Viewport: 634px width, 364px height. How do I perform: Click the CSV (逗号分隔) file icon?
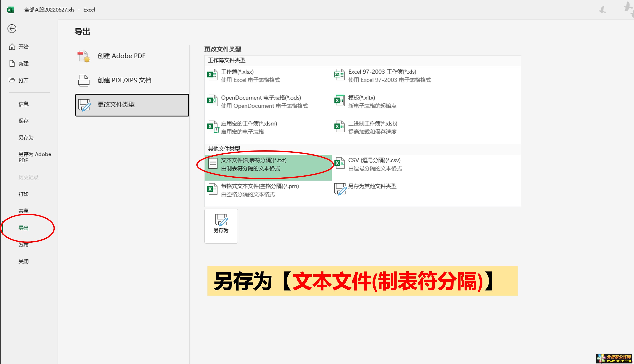339,163
